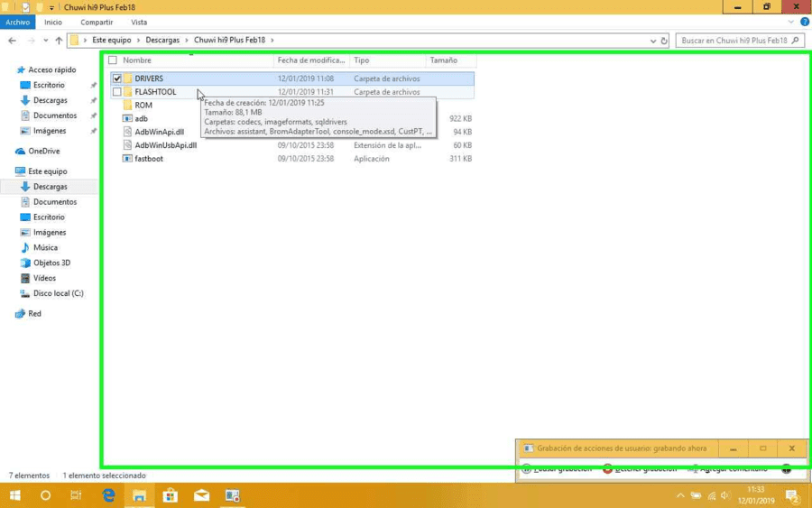Open Windows Start menu
The height and width of the screenshot is (508, 812).
pyautogui.click(x=15, y=495)
